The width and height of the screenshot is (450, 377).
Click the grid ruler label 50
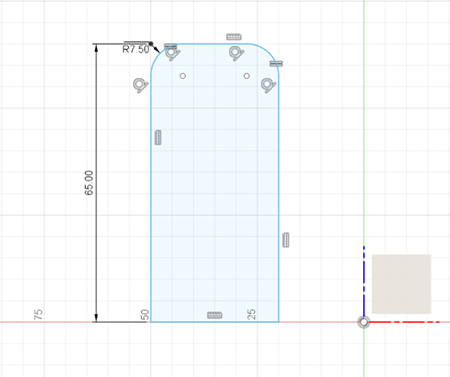tap(145, 314)
